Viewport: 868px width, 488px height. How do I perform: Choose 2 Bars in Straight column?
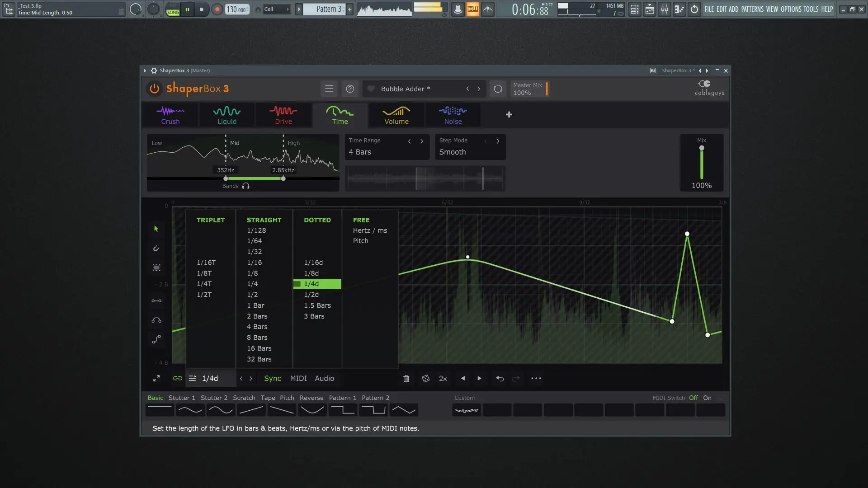(x=257, y=316)
